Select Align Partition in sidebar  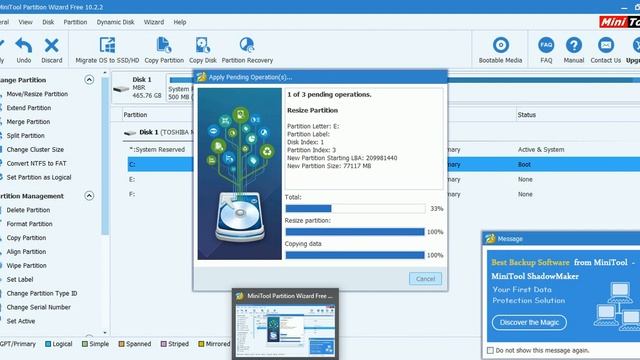click(26, 251)
